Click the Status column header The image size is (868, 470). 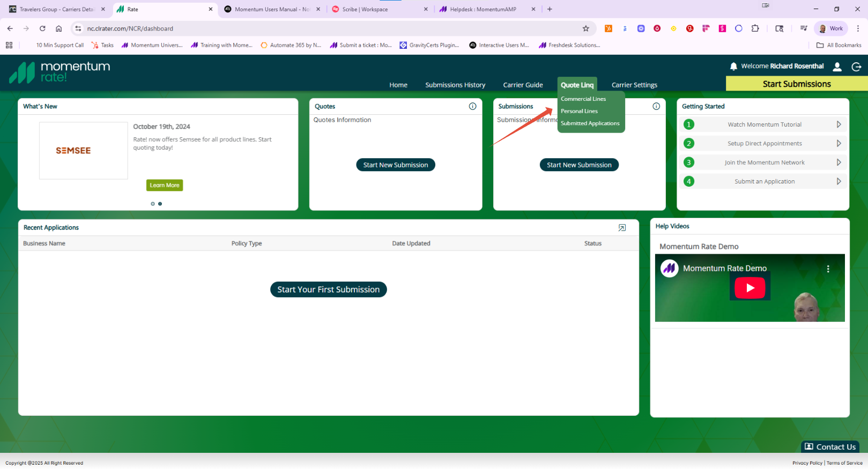(592, 244)
